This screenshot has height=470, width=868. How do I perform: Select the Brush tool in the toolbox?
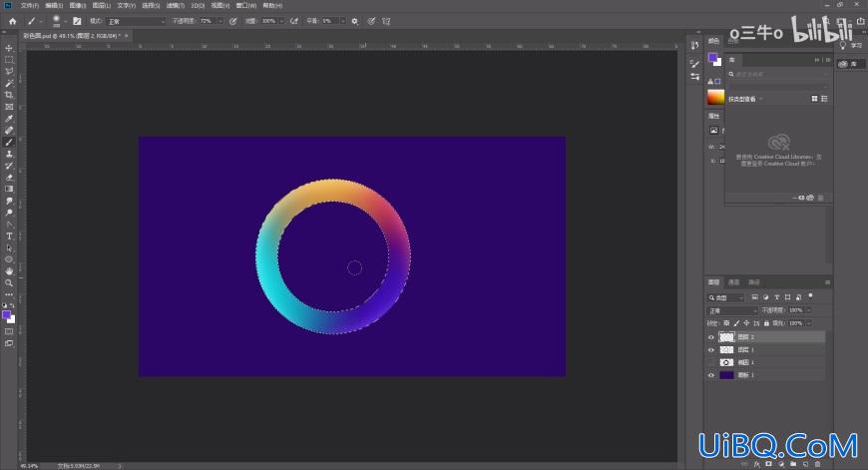coord(9,143)
